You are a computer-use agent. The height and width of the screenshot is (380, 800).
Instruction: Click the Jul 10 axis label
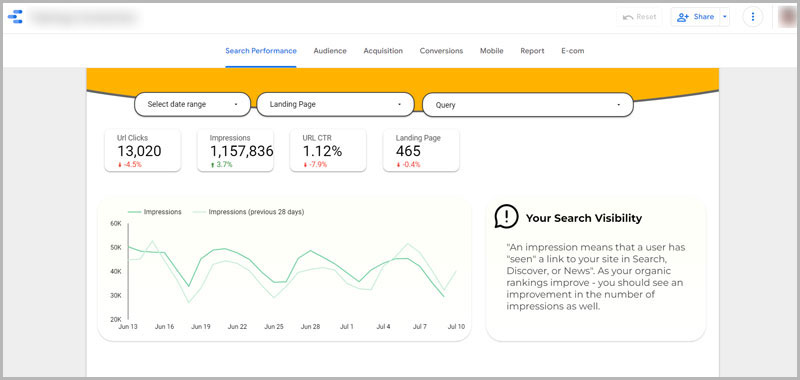click(456, 326)
